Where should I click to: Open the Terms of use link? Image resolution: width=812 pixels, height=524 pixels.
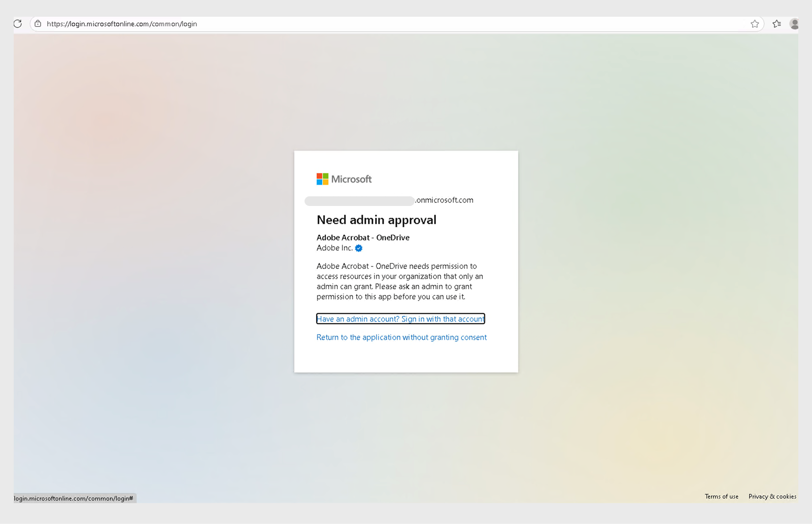[721, 496]
